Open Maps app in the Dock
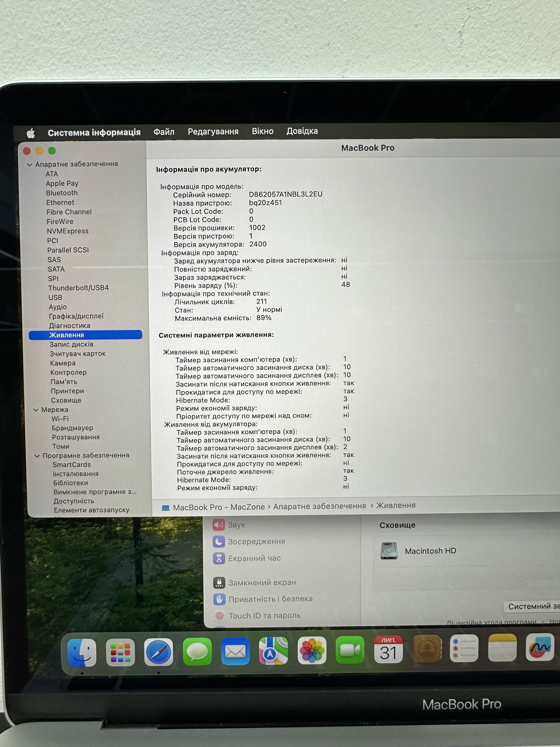The width and height of the screenshot is (560, 747). [273, 651]
